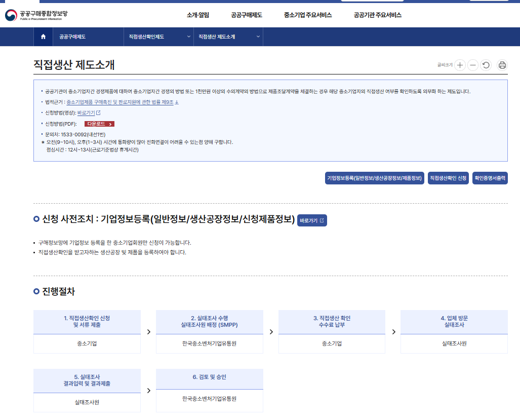Print the page with printer icon
The image size is (520, 420).
click(502, 65)
